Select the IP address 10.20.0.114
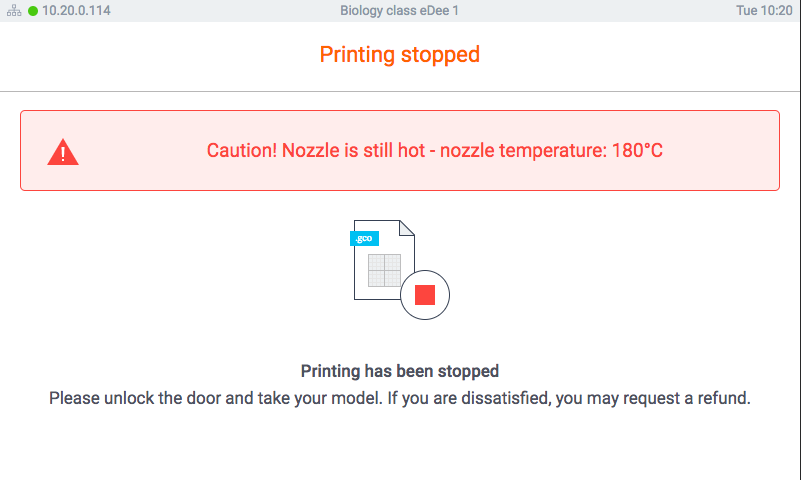Viewport: 801px width, 480px height. 76,10
